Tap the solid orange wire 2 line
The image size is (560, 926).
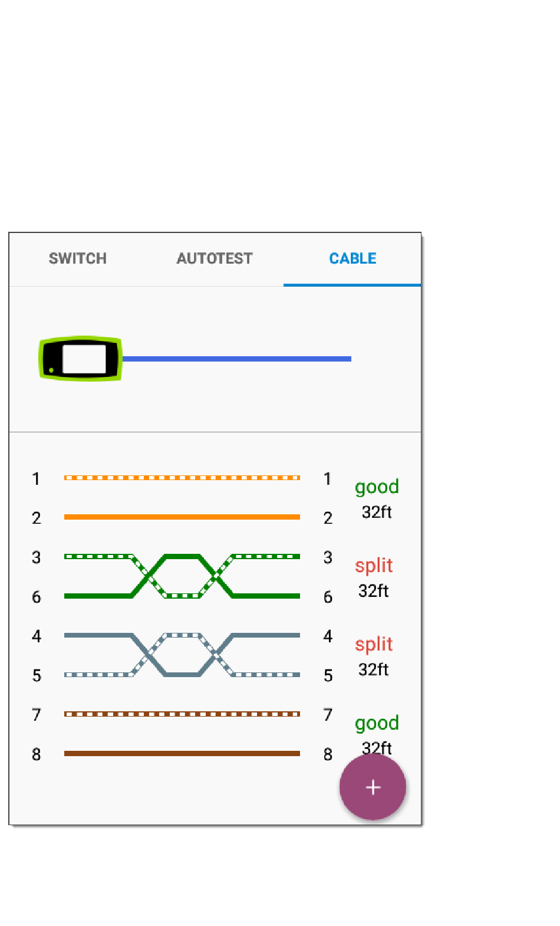coord(182,517)
